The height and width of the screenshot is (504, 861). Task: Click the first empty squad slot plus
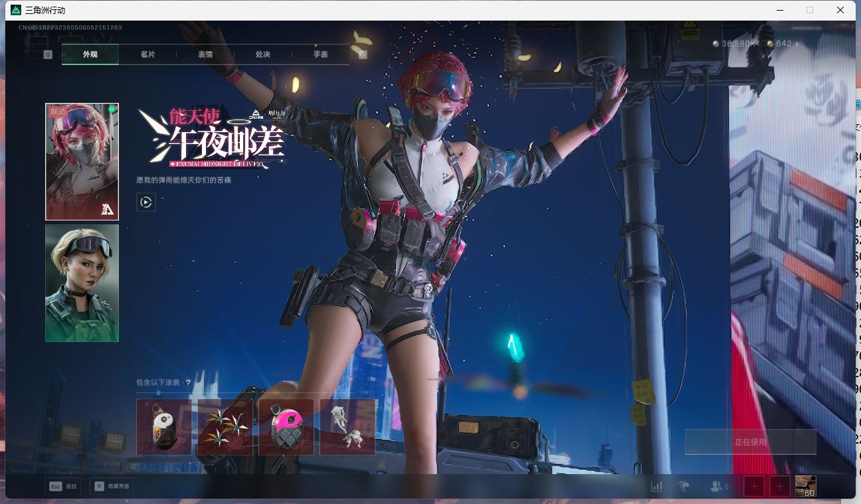[x=753, y=486]
